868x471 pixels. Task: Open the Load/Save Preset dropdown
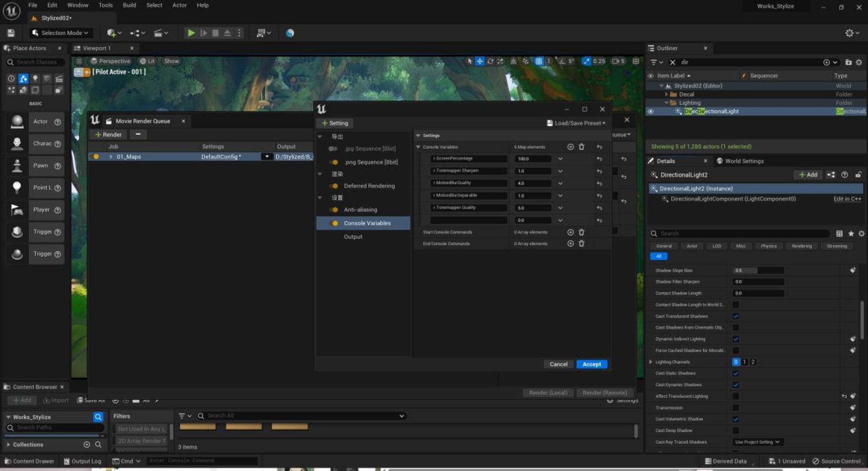point(576,123)
